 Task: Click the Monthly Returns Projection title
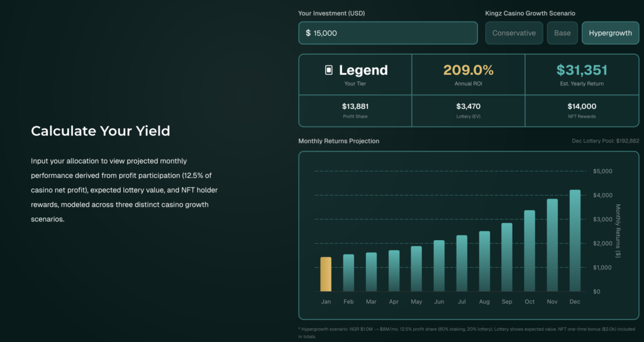pyautogui.click(x=338, y=141)
